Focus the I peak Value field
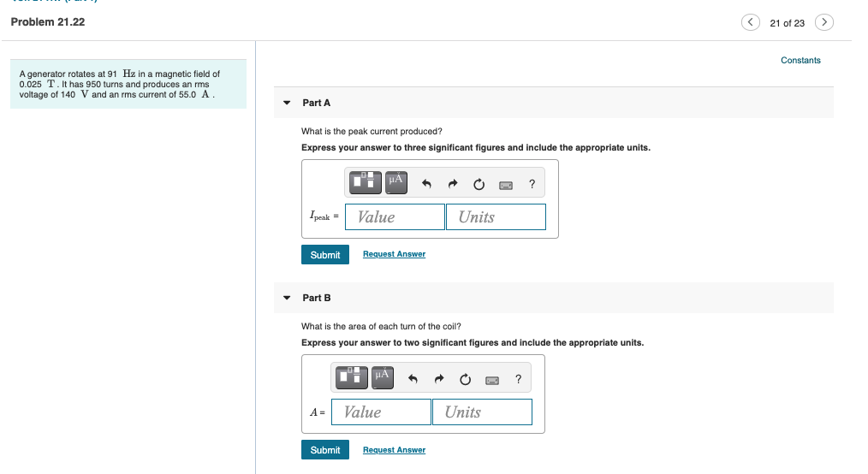This screenshot has width=868, height=474. click(395, 216)
